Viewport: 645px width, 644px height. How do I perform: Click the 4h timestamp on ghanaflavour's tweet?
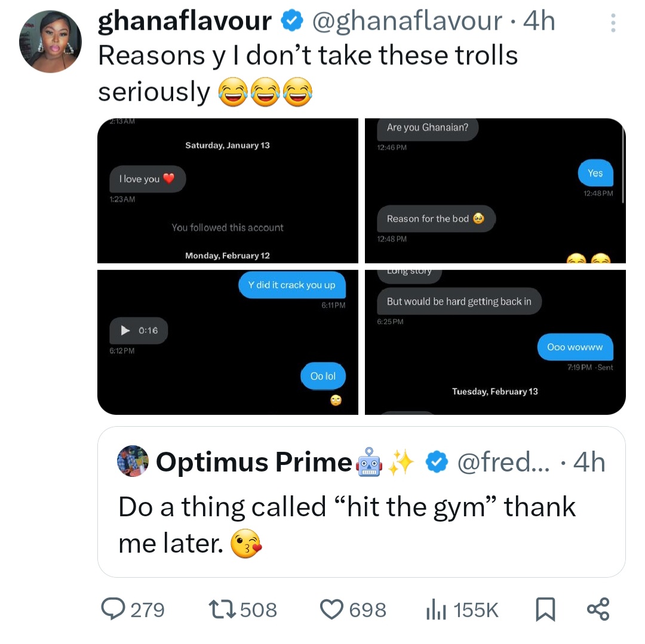[x=539, y=21]
